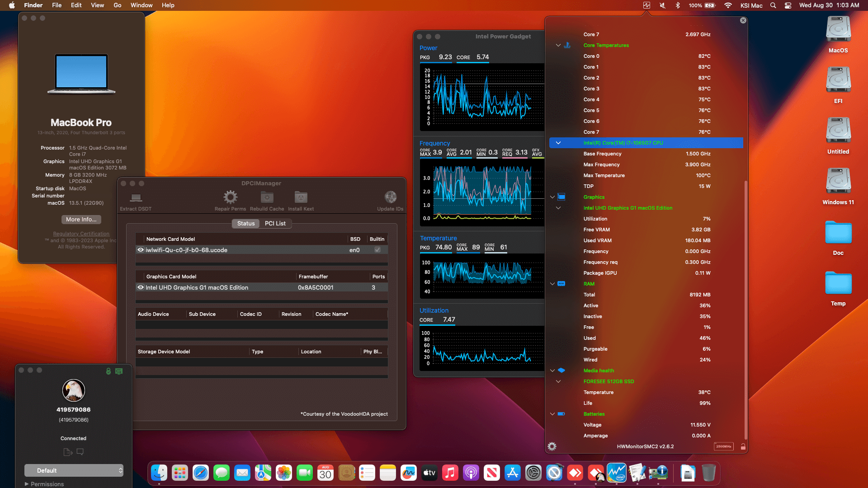Collapse the Core Temperatures section
This screenshot has height=488, width=868.
click(x=558, y=45)
